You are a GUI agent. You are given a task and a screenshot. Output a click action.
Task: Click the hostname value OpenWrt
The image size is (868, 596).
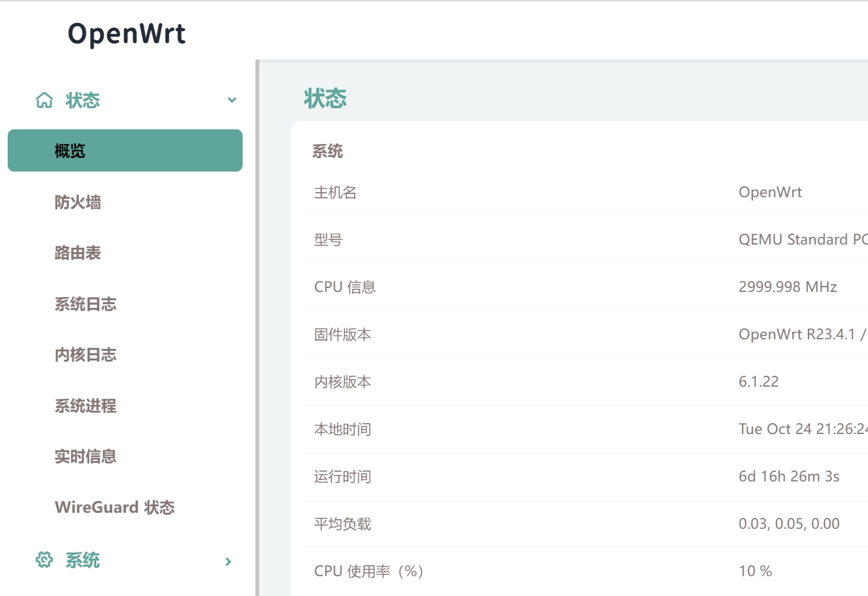[x=770, y=192]
